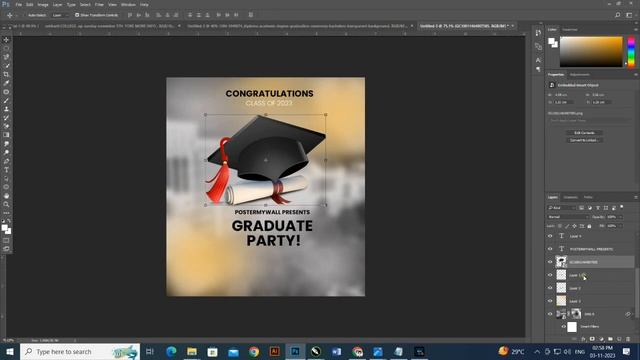Open Adobe Illustrator from taskbar
The width and height of the screenshot is (640, 360).
click(274, 351)
